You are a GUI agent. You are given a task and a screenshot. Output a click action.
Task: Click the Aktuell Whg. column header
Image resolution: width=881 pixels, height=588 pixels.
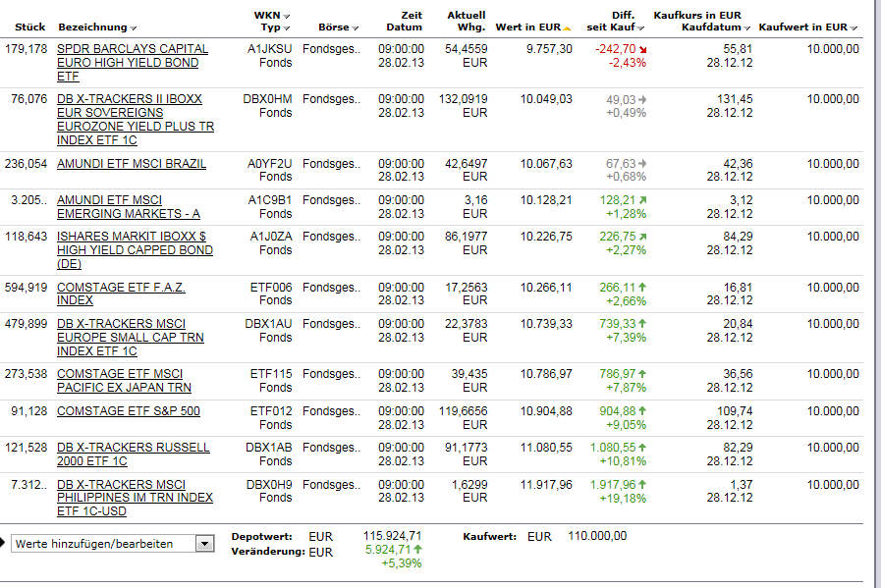(467, 22)
